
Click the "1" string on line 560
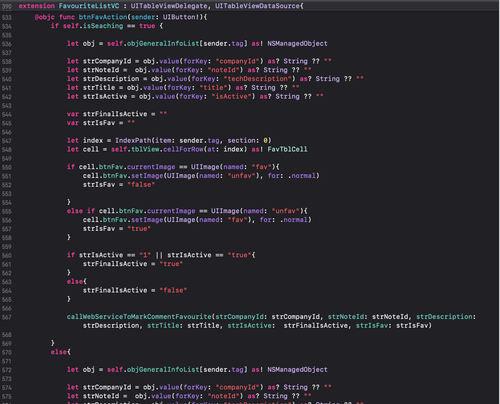(x=145, y=255)
